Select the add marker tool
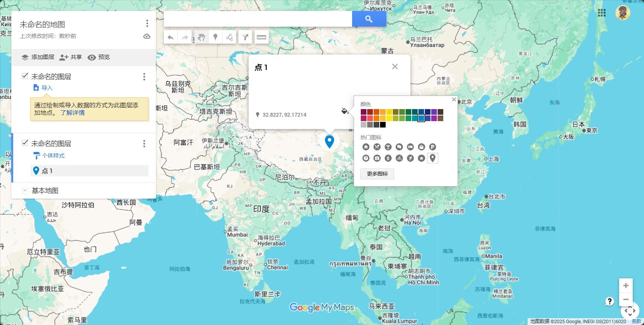 coord(215,37)
